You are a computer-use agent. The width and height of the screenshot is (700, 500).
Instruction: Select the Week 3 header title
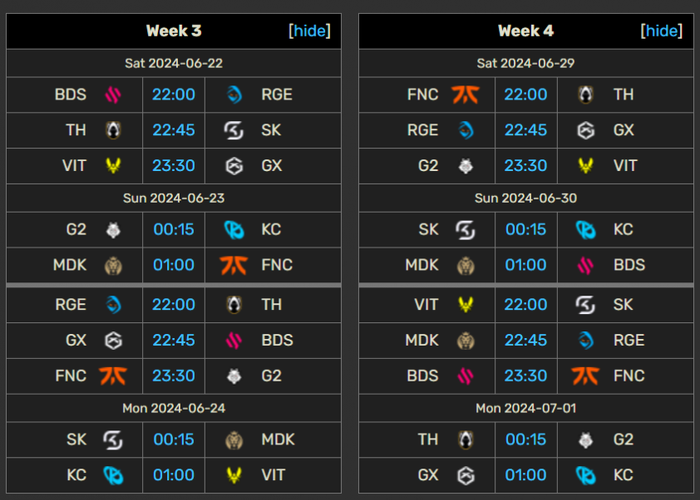(174, 31)
